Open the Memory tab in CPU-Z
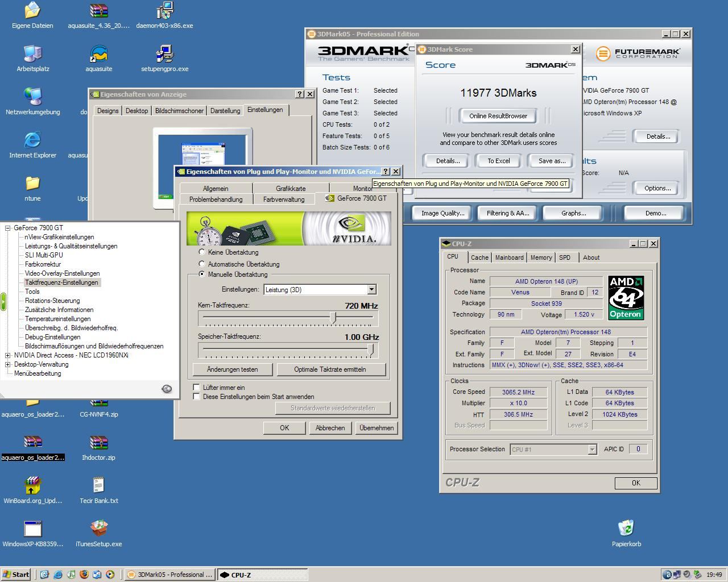 tap(541, 257)
